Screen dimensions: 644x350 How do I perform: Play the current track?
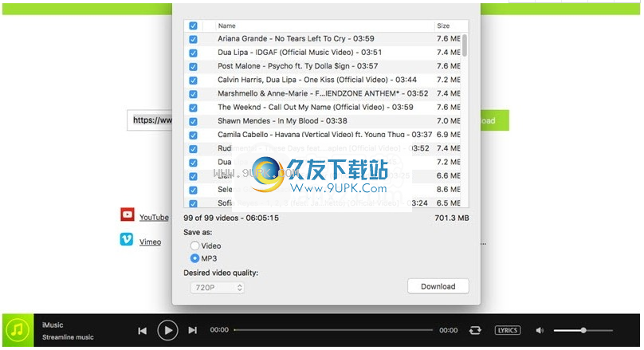pyautogui.click(x=167, y=330)
